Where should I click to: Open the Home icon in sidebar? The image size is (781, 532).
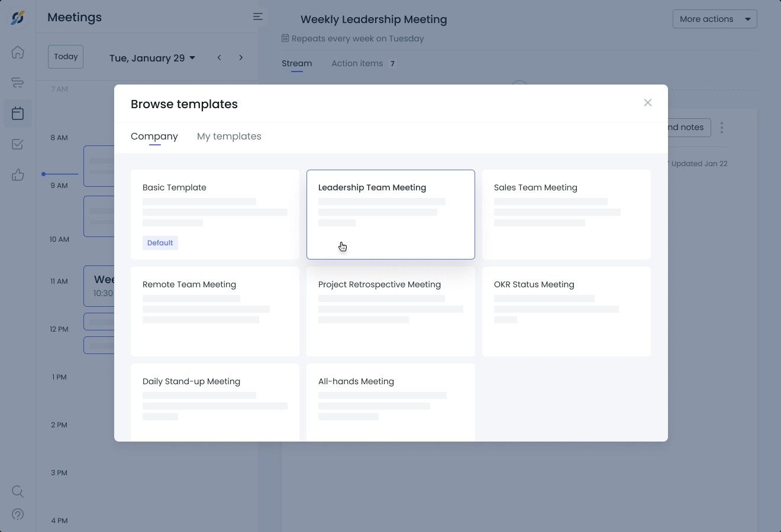tap(18, 52)
